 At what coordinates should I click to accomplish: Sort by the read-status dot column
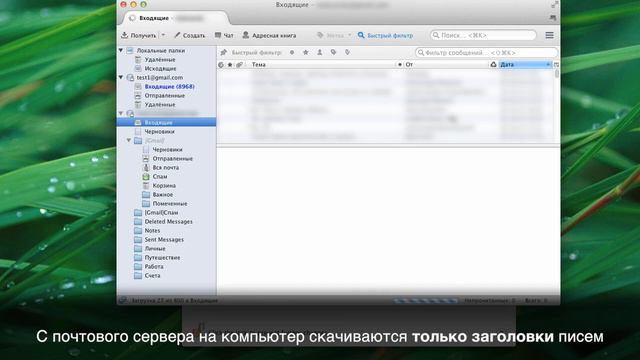(x=400, y=64)
